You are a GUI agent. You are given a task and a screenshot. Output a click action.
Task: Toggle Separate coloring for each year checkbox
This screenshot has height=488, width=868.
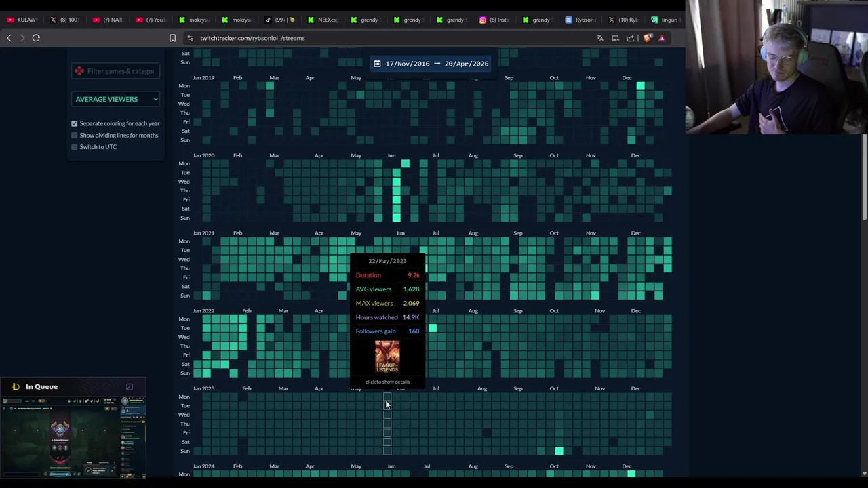[x=75, y=123]
